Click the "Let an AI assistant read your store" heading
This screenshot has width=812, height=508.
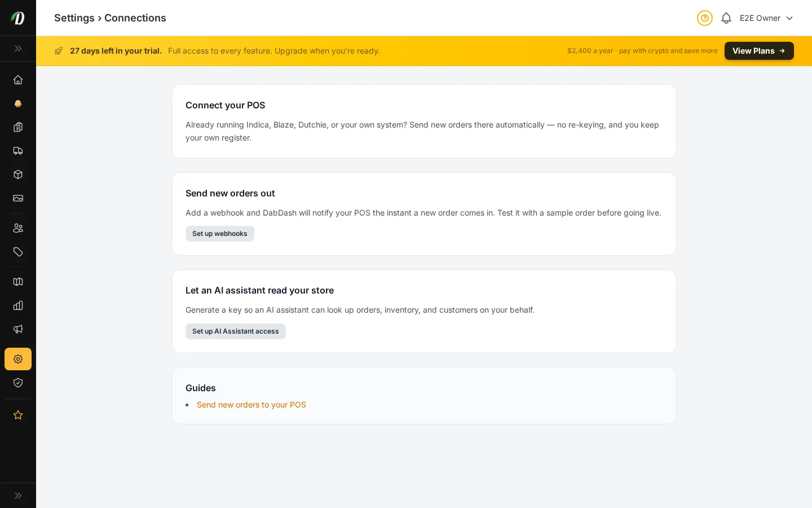pyautogui.click(x=259, y=290)
